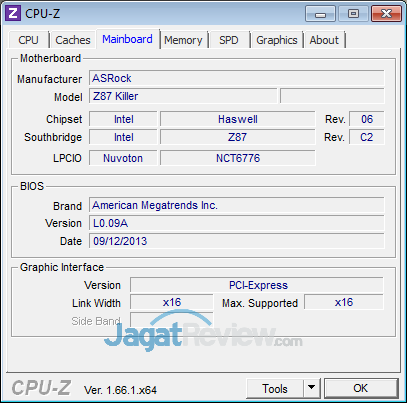Click the Manufacturer label
Image resolution: width=407 pixels, height=403 pixels.
49,79
